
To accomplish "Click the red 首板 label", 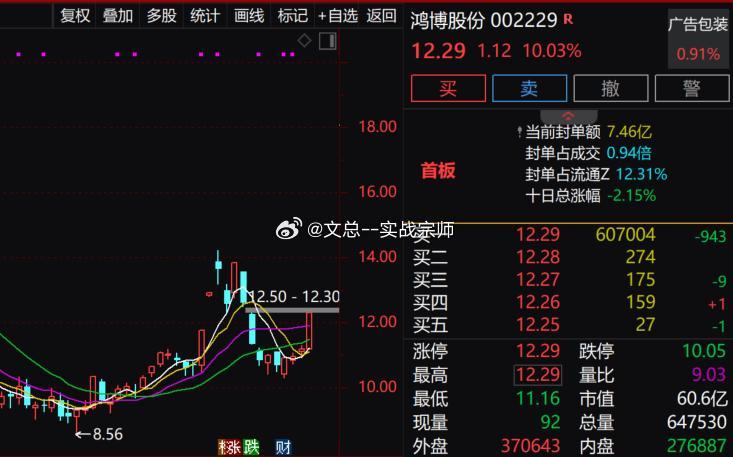I will [438, 171].
